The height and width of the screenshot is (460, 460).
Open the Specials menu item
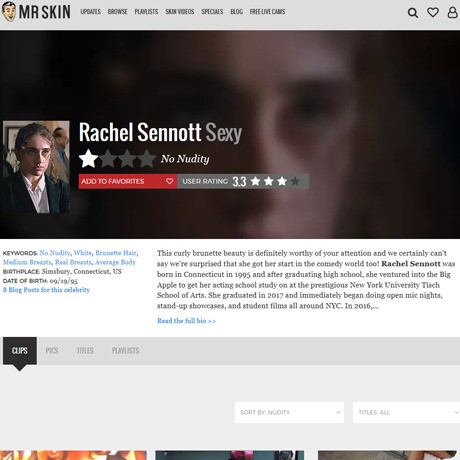click(x=212, y=12)
